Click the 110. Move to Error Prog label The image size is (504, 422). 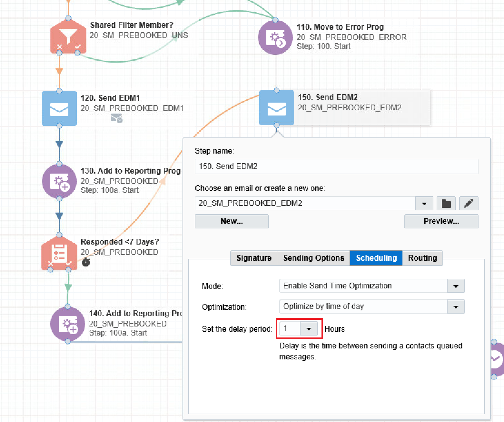340,27
